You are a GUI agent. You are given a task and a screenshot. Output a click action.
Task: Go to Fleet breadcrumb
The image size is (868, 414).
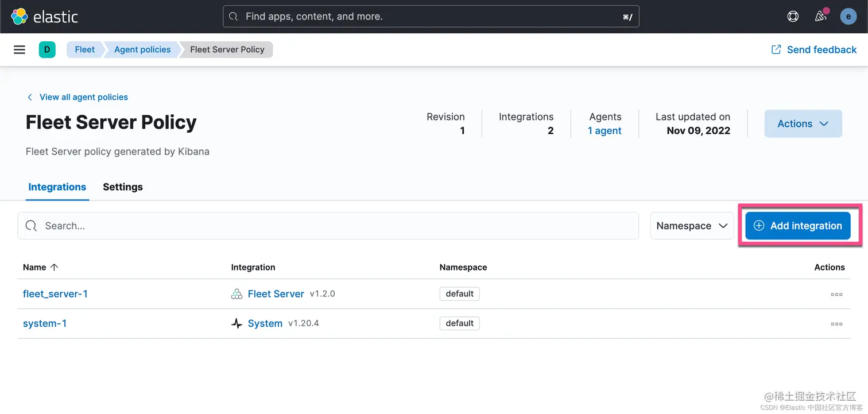[84, 49]
